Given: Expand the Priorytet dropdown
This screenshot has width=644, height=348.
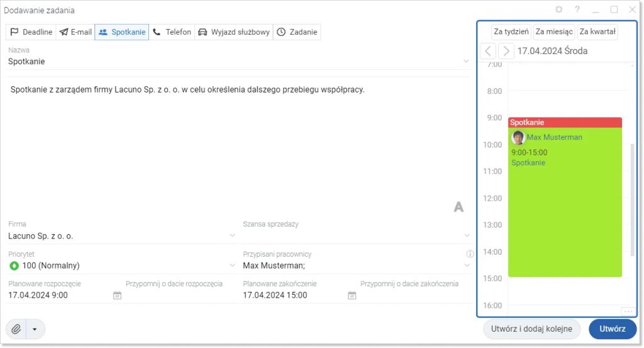Looking at the screenshot, I should pos(233,266).
